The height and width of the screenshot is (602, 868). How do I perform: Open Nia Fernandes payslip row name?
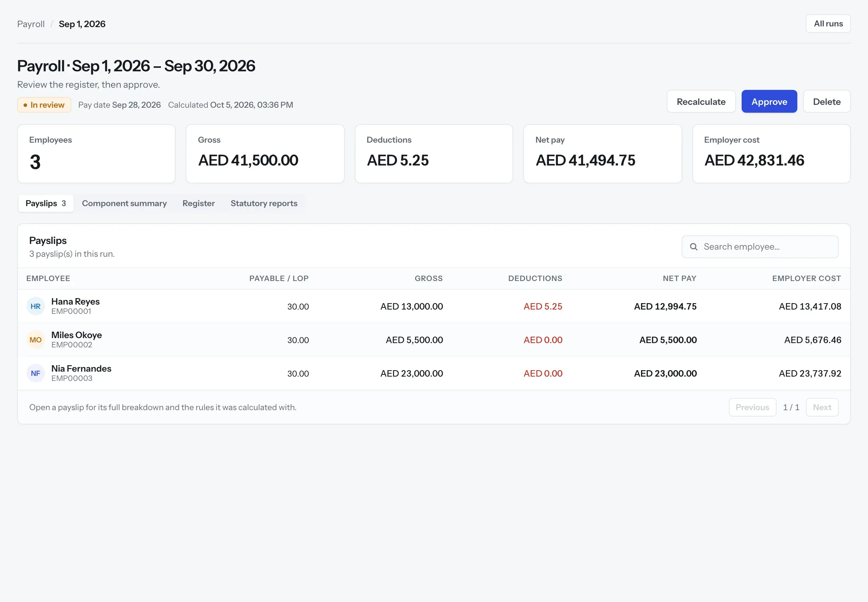(81, 368)
